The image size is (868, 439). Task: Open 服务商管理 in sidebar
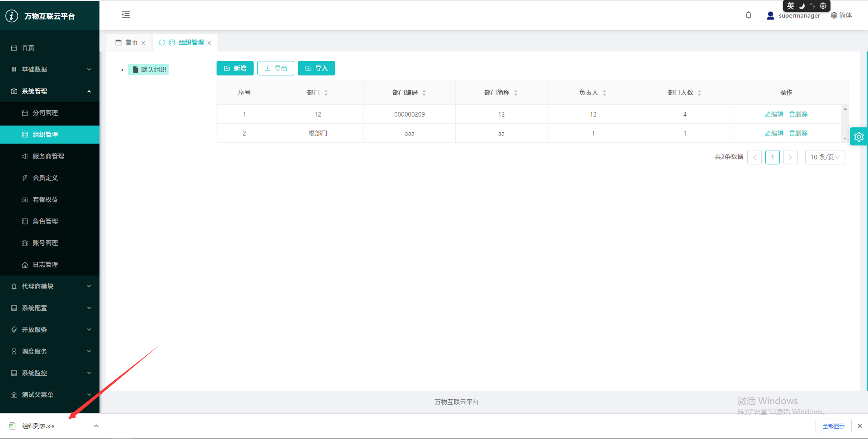pos(50,156)
